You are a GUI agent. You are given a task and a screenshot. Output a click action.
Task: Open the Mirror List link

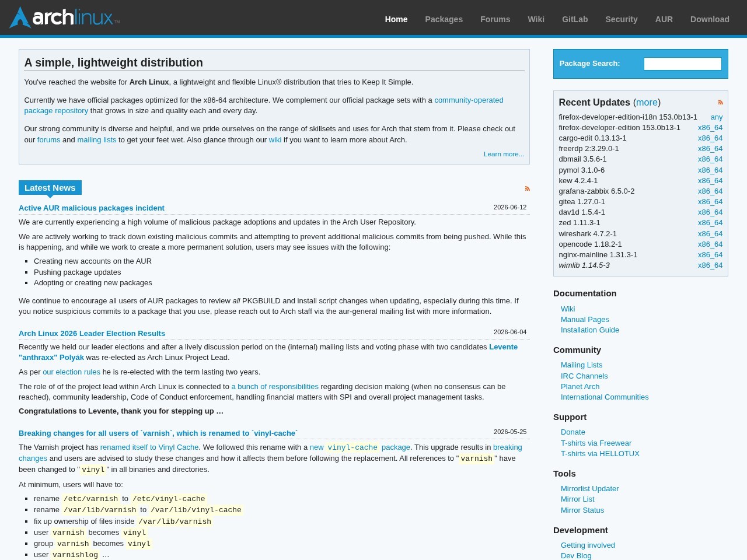pos(578,499)
